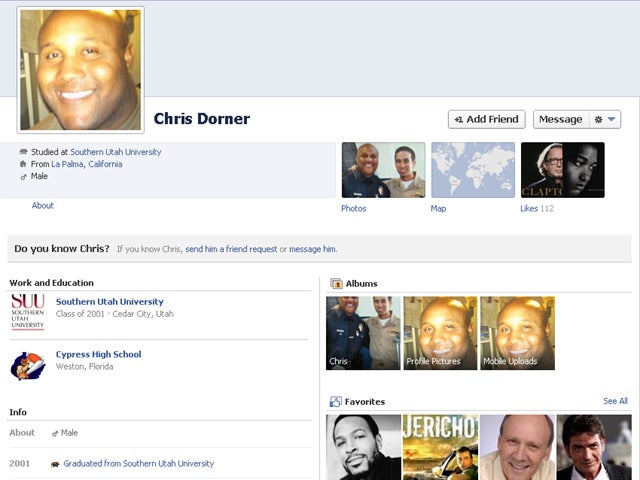Open the Likes thumbnail tile
The image size is (640, 480).
[x=562, y=170]
